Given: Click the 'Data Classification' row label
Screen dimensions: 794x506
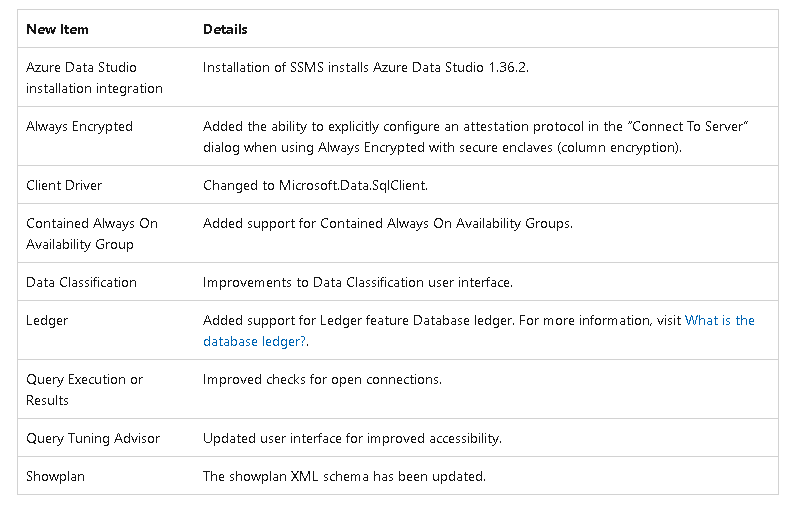Looking at the screenshot, I should pos(82,282).
